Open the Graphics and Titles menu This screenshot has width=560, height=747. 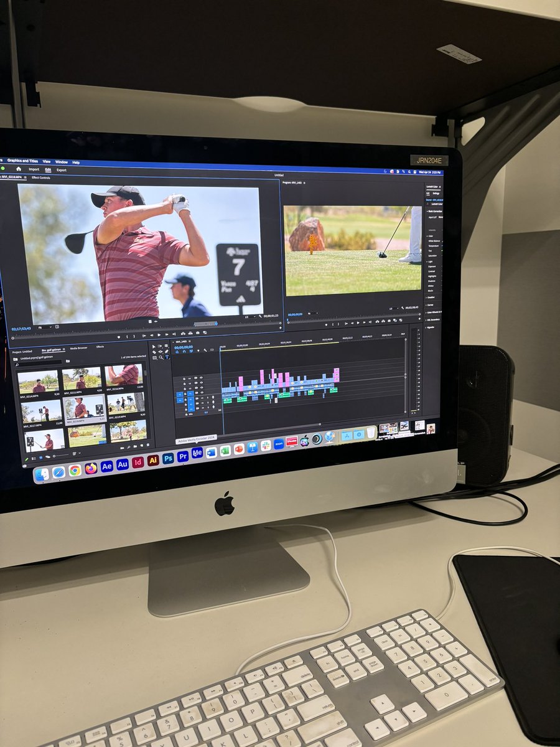(23, 161)
